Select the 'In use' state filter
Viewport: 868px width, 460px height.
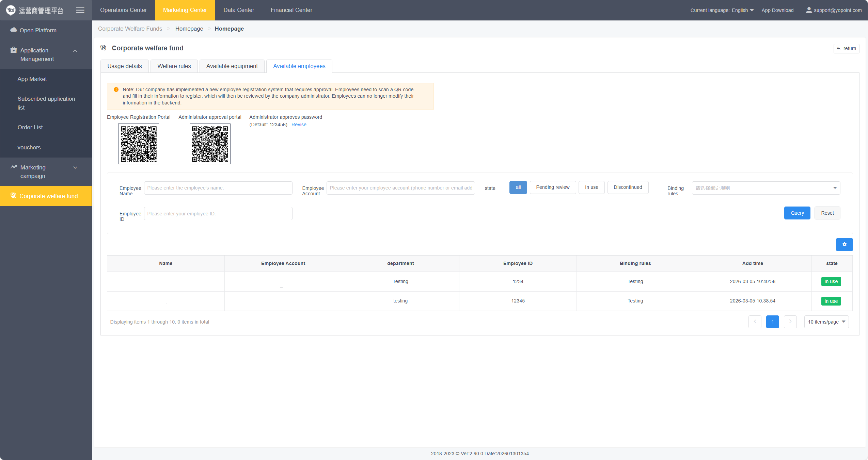(x=591, y=187)
